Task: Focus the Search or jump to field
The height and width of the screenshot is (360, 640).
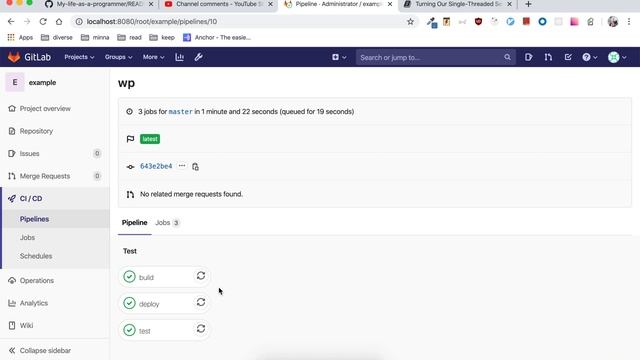Action: (x=436, y=58)
